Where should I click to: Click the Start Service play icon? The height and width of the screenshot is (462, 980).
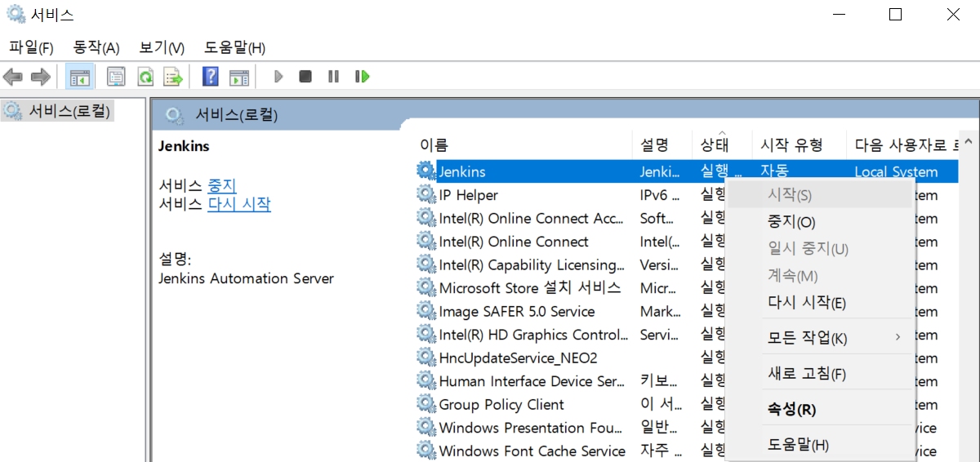pos(278,77)
